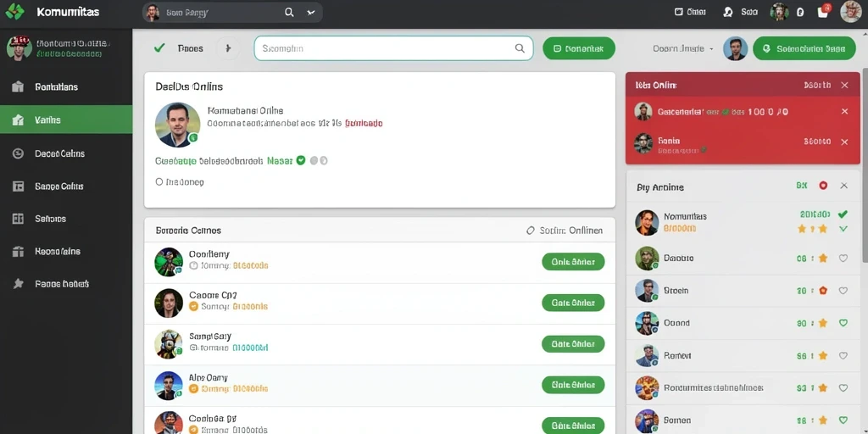This screenshot has height=434, width=868.
Task: Dismiss the first red notification with 100 0
Action: [844, 111]
